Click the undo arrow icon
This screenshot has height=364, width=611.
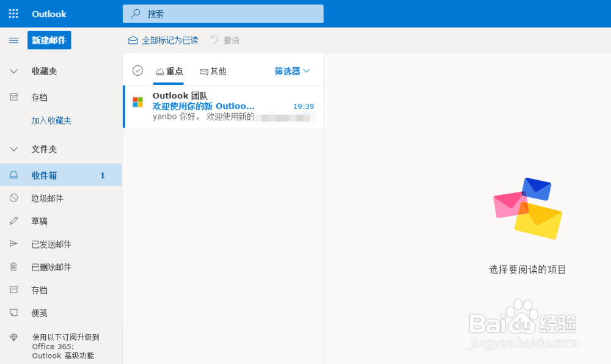[x=214, y=40]
